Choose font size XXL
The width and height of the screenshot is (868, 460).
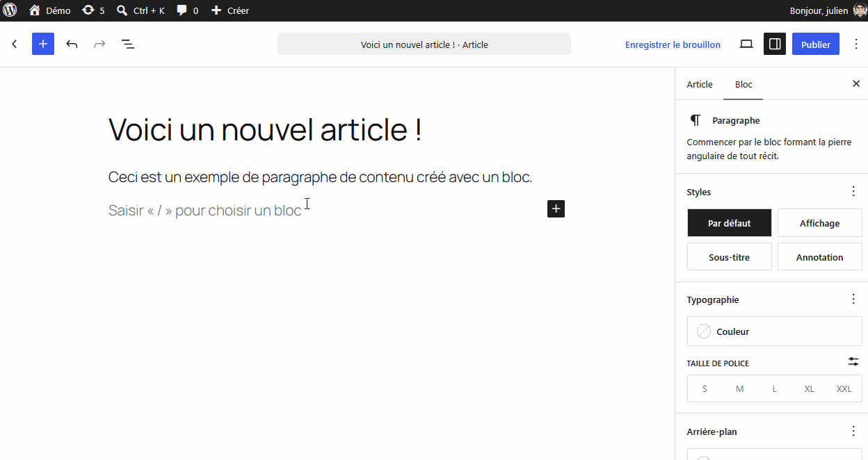tap(844, 389)
